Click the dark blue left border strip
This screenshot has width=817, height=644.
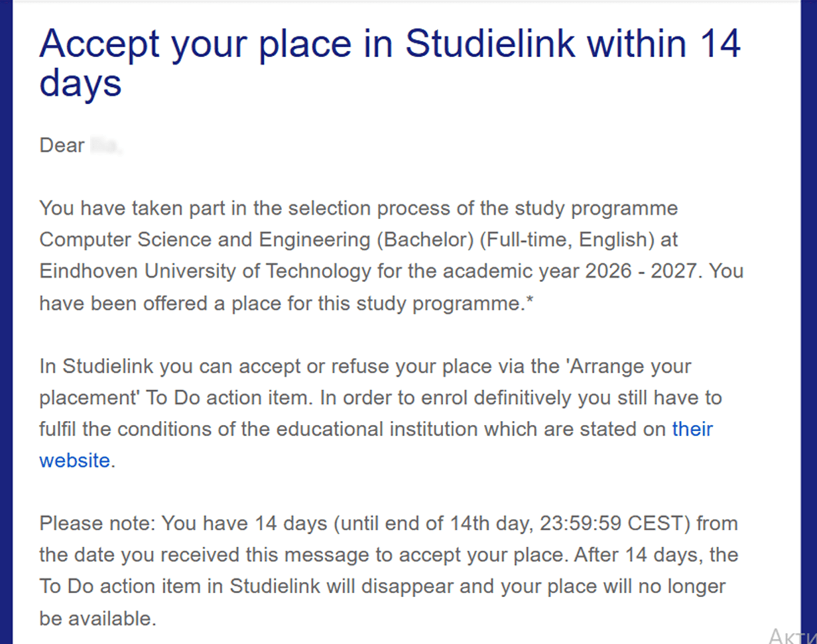pyautogui.click(x=6, y=322)
